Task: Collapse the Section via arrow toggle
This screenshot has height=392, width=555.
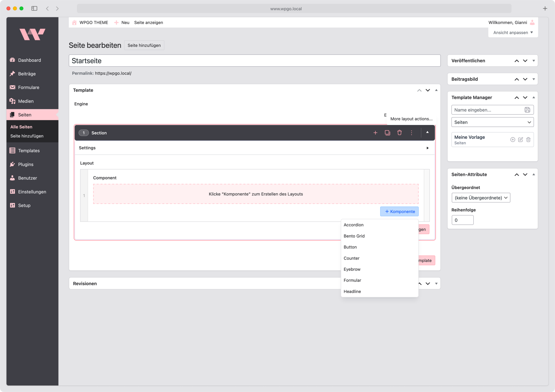Action: [x=427, y=133]
